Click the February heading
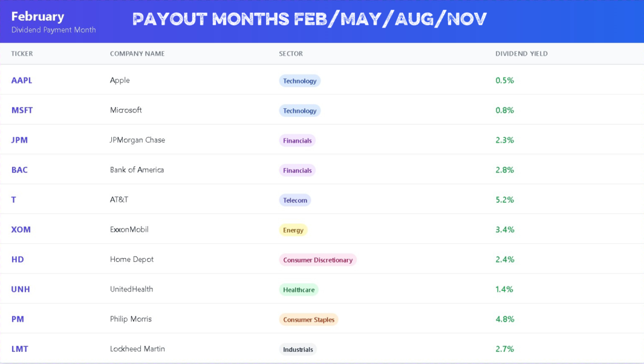The width and height of the screenshot is (644, 364). [x=37, y=17]
